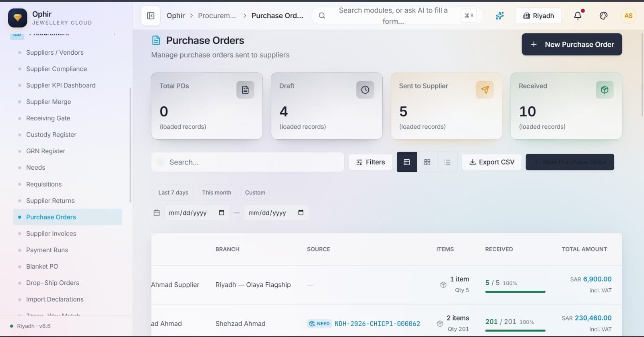Toggle the sidebar collapse icon
The image size is (644, 337).
[151, 16]
